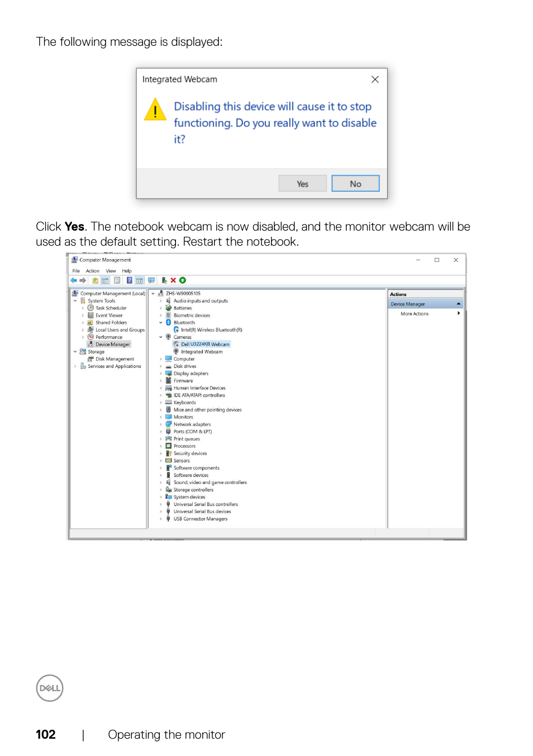Viewport: 533px width, 756px height.
Task: Click the Update driver toolbar icon
Action: point(164,280)
